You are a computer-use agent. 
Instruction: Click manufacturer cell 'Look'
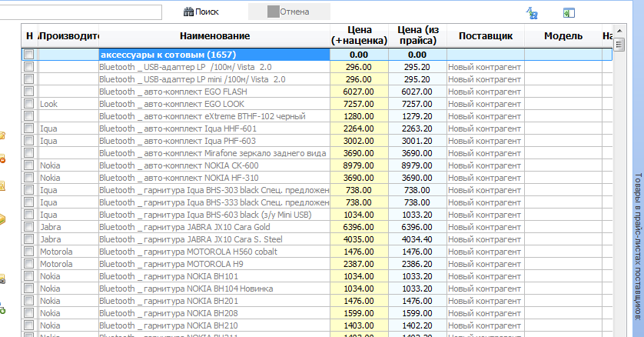(x=68, y=104)
